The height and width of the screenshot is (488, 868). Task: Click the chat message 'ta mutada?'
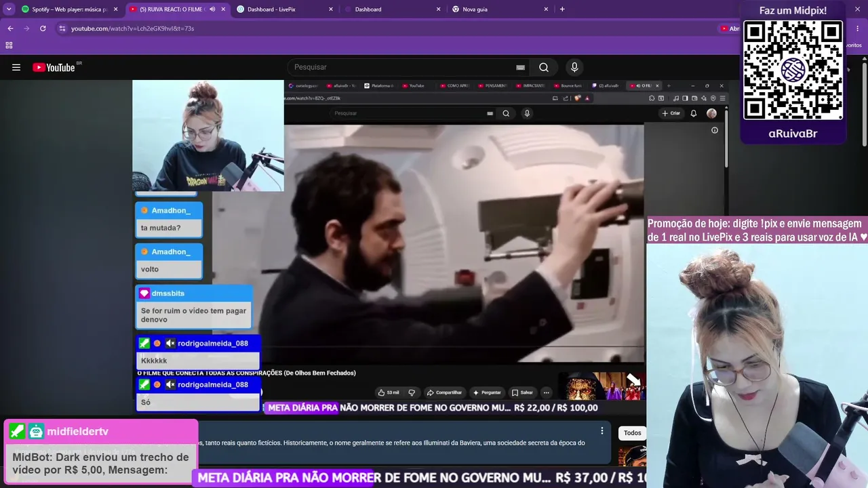(x=161, y=228)
